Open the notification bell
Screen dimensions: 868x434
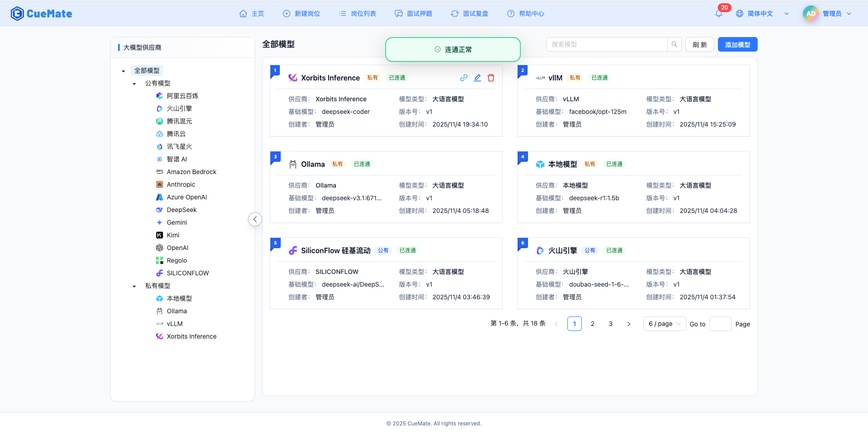[x=718, y=14]
